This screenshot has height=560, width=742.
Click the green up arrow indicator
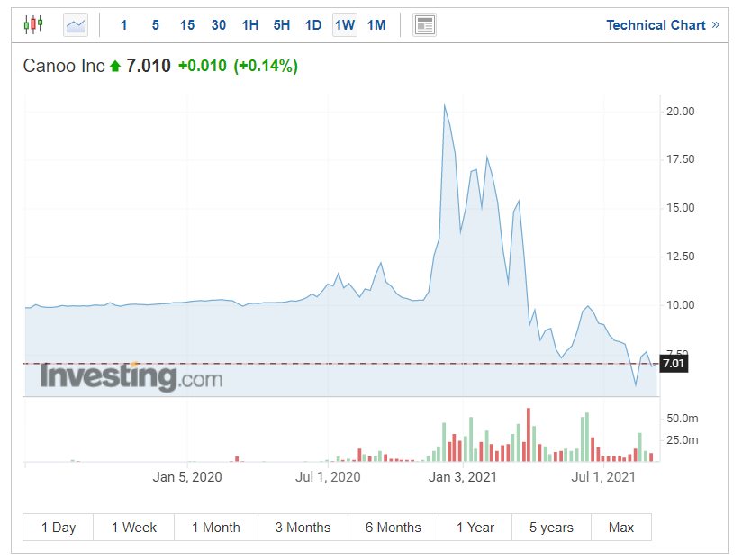point(115,66)
